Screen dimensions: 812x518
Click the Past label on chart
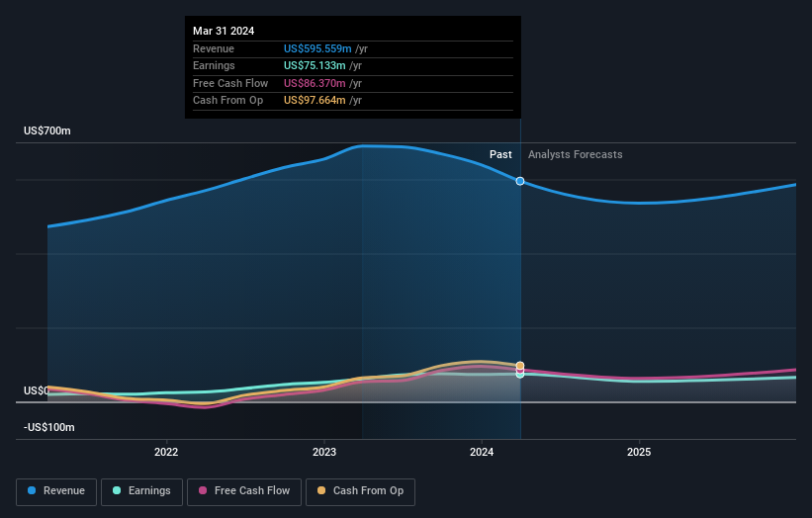[500, 154]
